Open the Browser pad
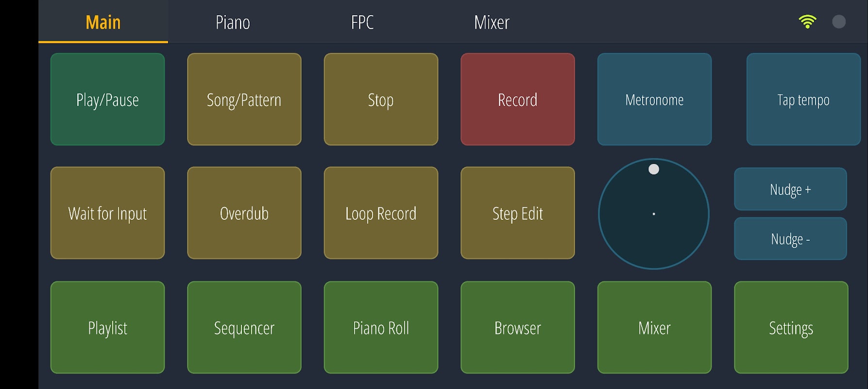This screenshot has width=868, height=389. coord(518,328)
